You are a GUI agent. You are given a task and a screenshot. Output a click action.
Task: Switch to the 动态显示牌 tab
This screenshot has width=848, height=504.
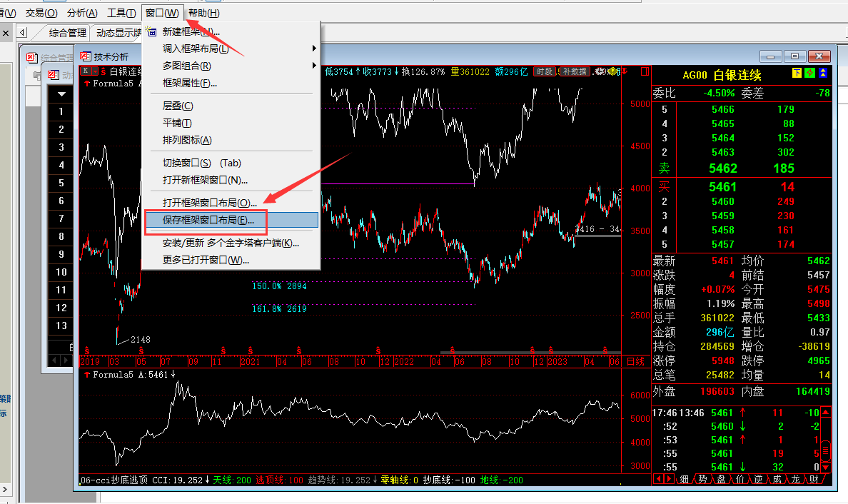(x=118, y=33)
